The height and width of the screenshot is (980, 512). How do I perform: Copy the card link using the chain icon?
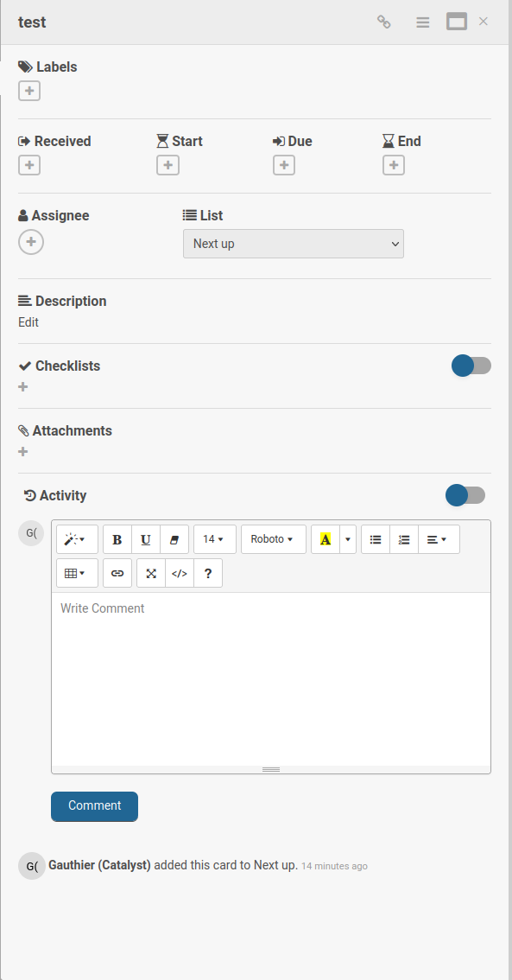pyautogui.click(x=383, y=22)
